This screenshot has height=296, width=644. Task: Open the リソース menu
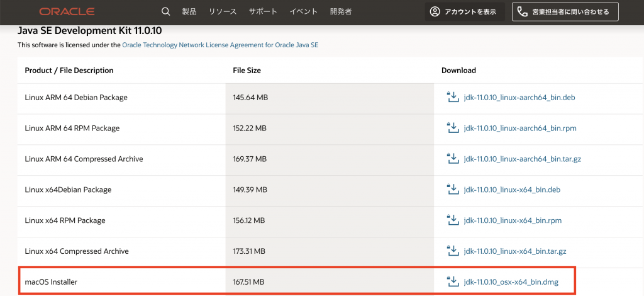pyautogui.click(x=223, y=11)
